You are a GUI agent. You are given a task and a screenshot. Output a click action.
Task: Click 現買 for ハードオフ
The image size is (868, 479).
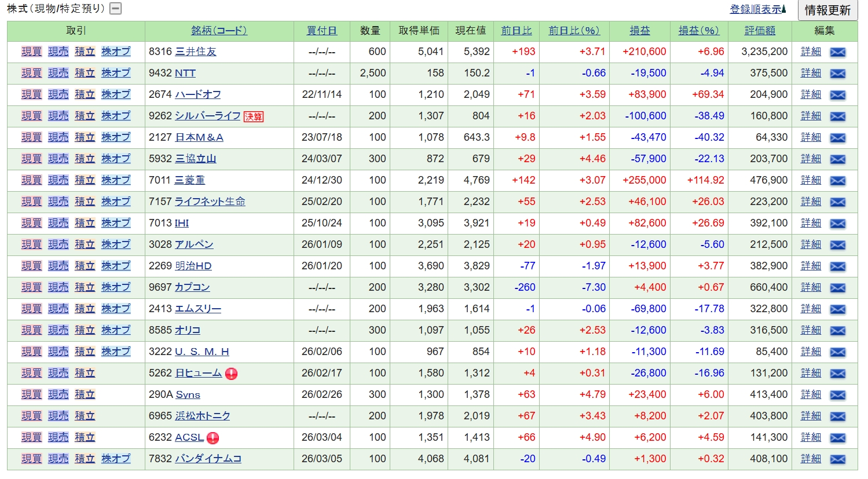(31, 94)
